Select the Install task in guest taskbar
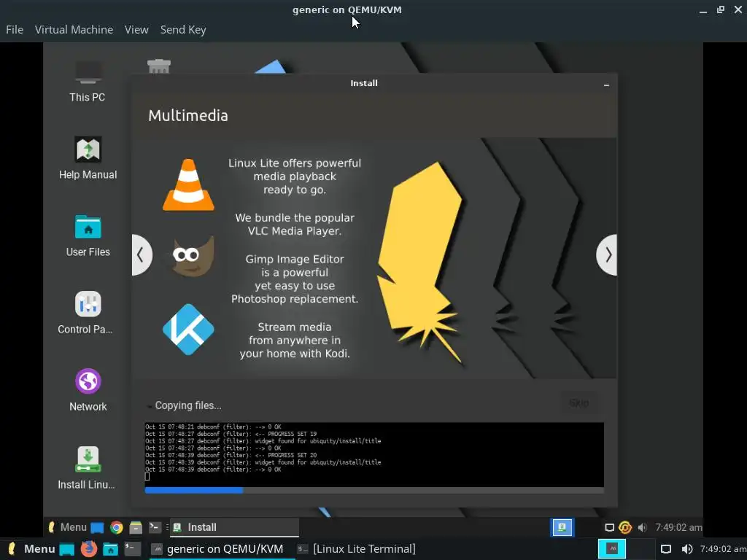The image size is (747, 560). [234, 527]
